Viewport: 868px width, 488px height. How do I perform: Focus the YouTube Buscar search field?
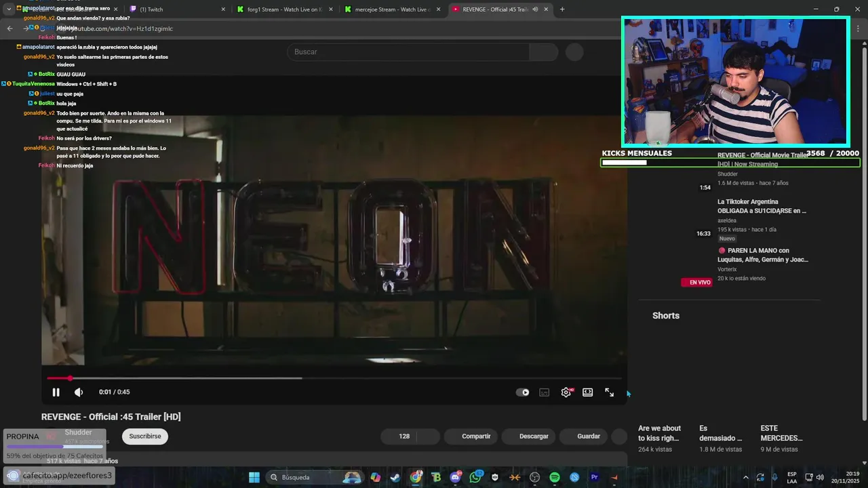pyautogui.click(x=408, y=52)
